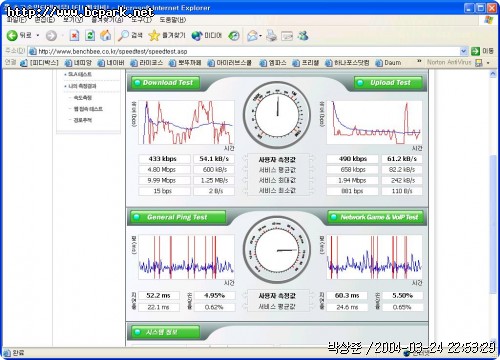Run the General Ping Test
Viewport: 500px width, 360px height.
coord(178,217)
